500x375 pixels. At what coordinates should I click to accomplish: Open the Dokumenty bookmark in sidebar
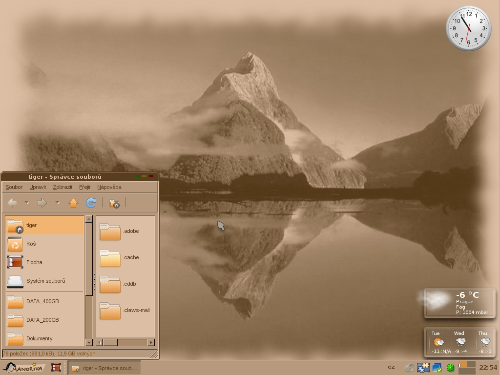(45, 338)
